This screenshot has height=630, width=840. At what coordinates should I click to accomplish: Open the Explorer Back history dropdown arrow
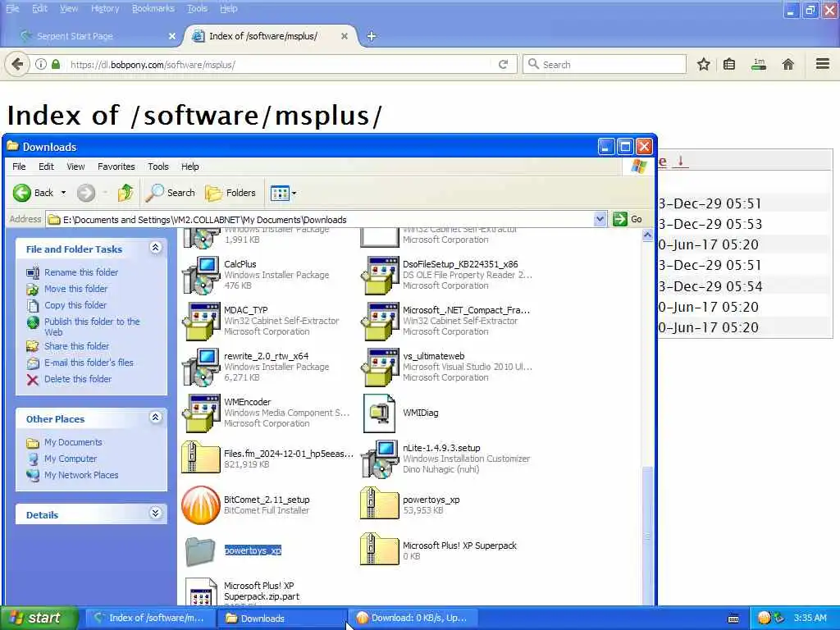63,193
